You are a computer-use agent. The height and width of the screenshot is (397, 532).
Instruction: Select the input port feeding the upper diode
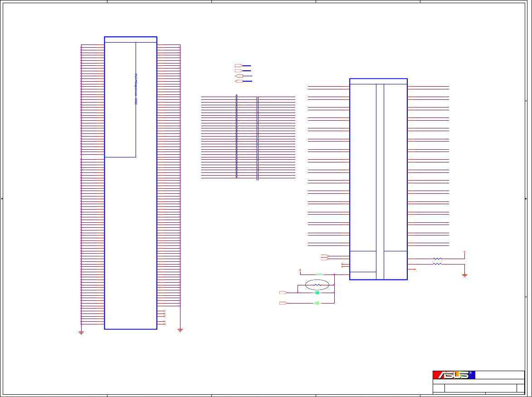point(283,293)
